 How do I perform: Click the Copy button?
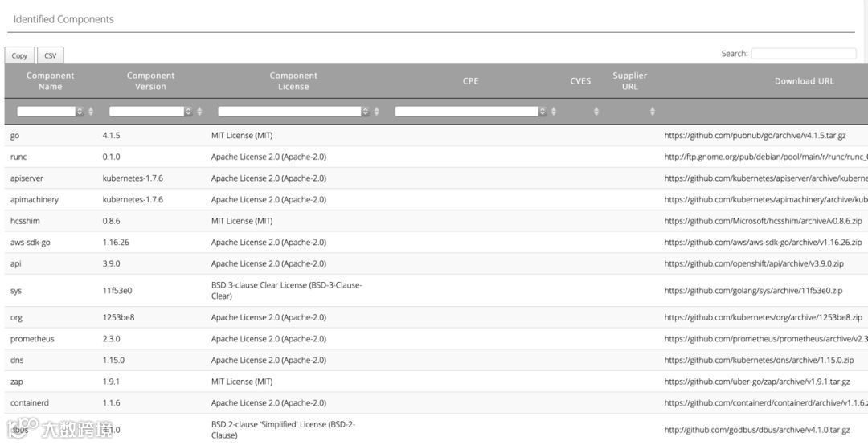tap(19, 55)
